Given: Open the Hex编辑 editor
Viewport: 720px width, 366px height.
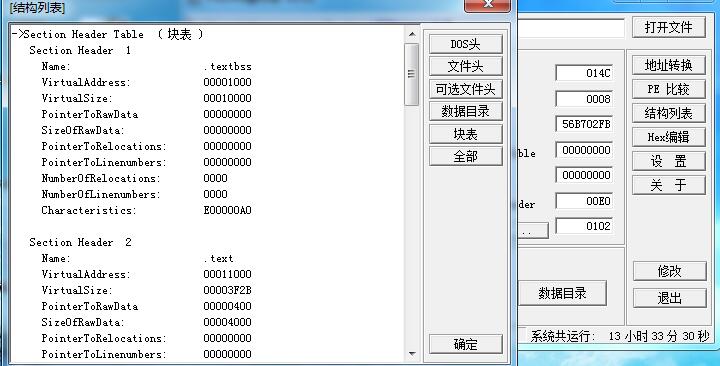Looking at the screenshot, I should coord(669,137).
